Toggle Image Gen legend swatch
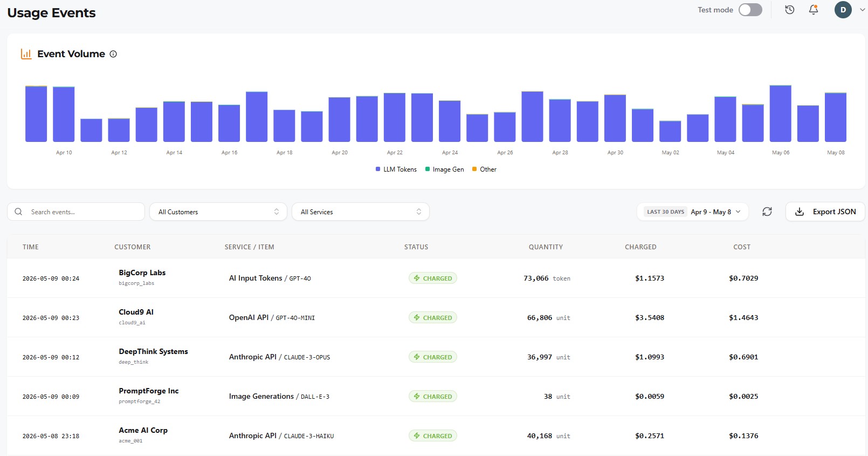Image resolution: width=868 pixels, height=456 pixels. [x=428, y=169]
